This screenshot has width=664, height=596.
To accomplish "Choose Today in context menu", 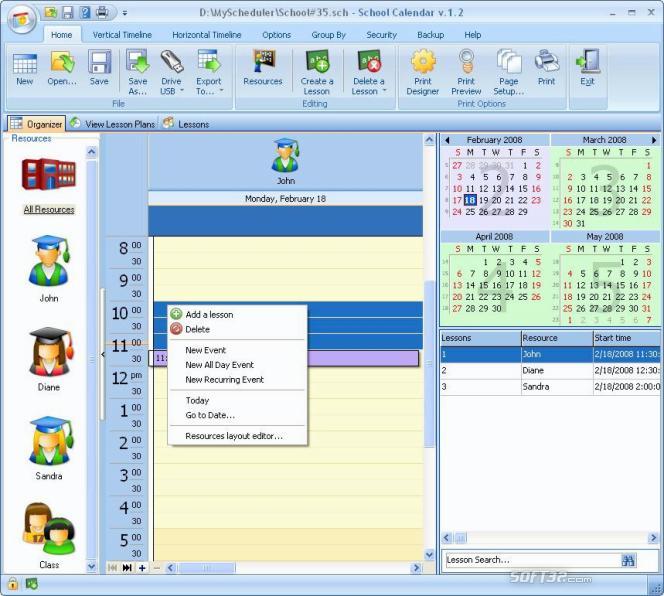I will [x=237, y=400].
